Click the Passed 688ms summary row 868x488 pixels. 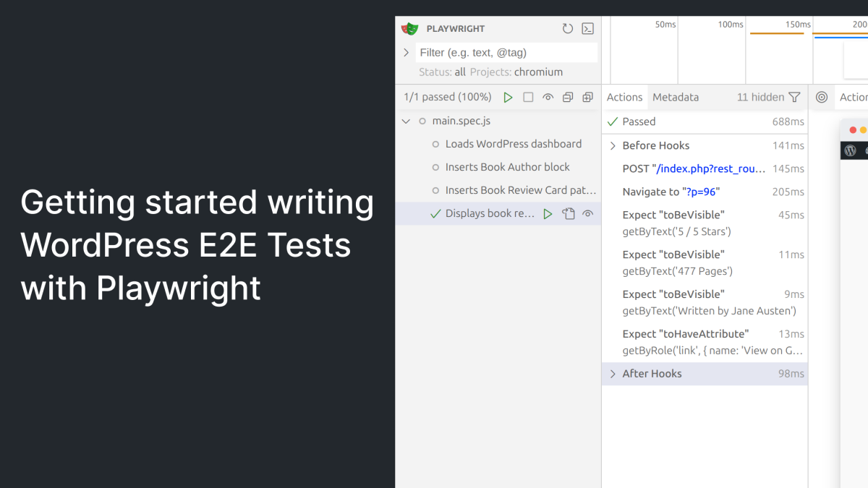point(705,121)
